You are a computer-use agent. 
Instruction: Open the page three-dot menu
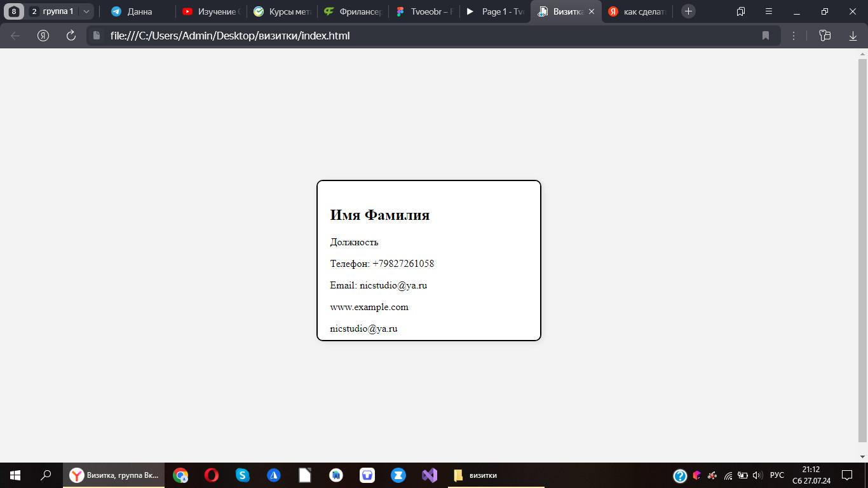[x=794, y=36]
